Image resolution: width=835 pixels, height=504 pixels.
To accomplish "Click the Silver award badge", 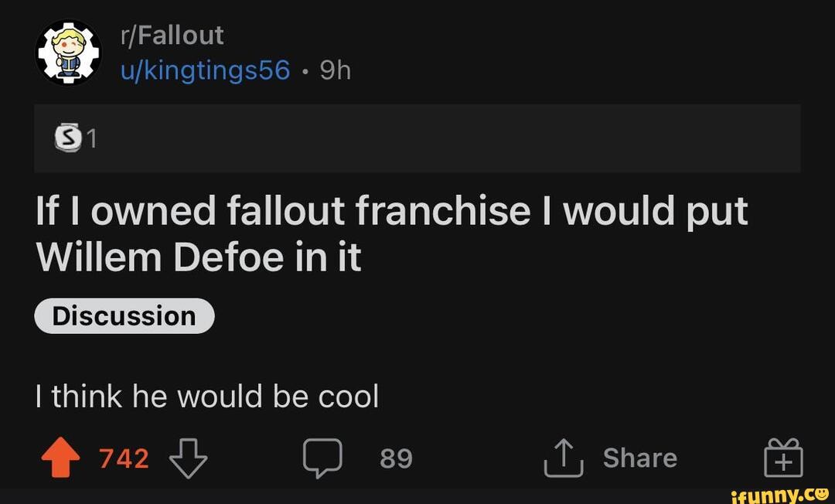I will pos(66,138).
